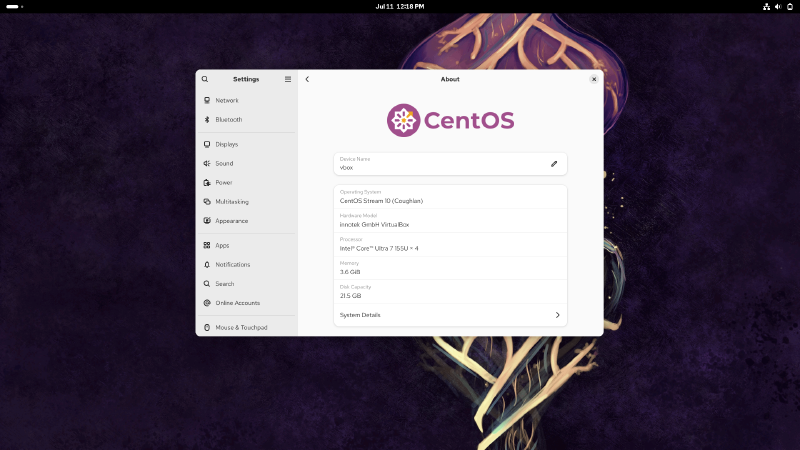This screenshot has width=800, height=450.
Task: Click the volume icon in top bar
Action: click(x=778, y=6)
